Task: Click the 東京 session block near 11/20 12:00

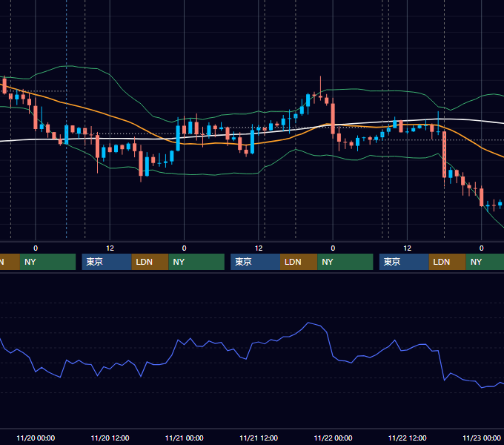Action: click(x=107, y=262)
